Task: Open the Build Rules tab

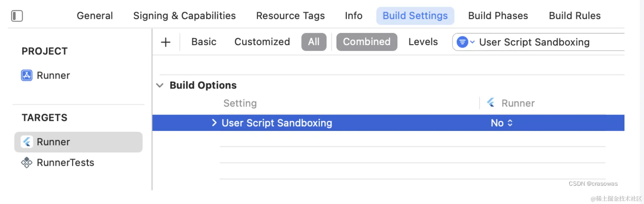Action: coord(574,16)
